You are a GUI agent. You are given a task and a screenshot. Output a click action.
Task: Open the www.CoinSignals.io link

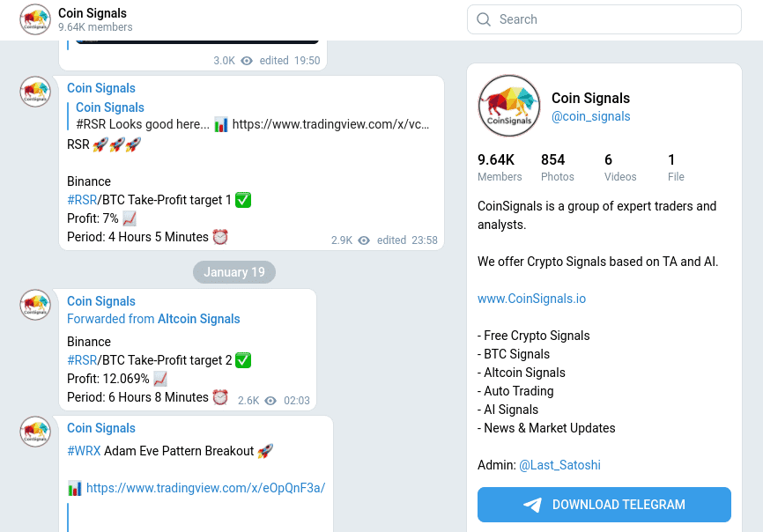[531, 299]
